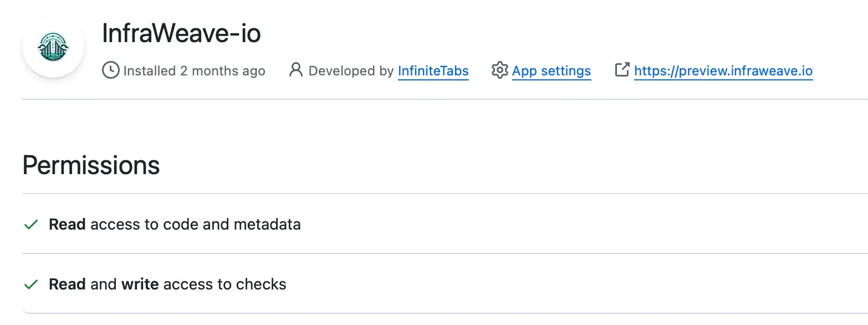
Task: Click the Installed 2 months ago text
Action: coord(194,71)
